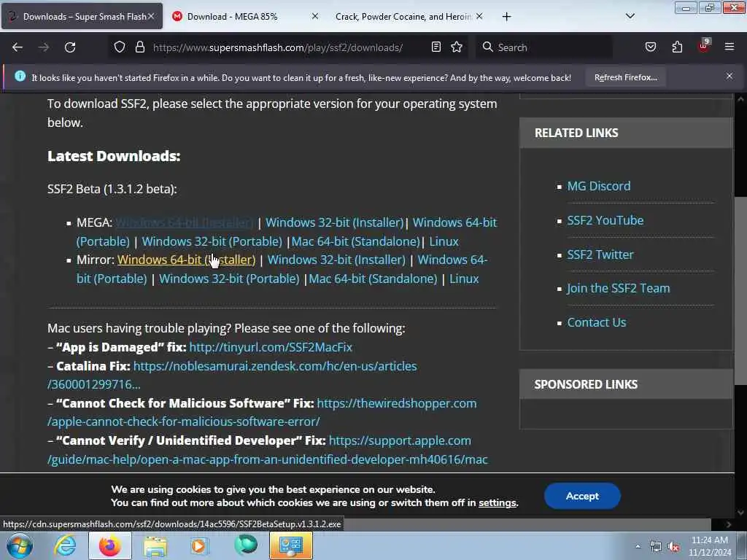Open the green round app in taskbar
The height and width of the screenshot is (560, 747).
(245, 545)
